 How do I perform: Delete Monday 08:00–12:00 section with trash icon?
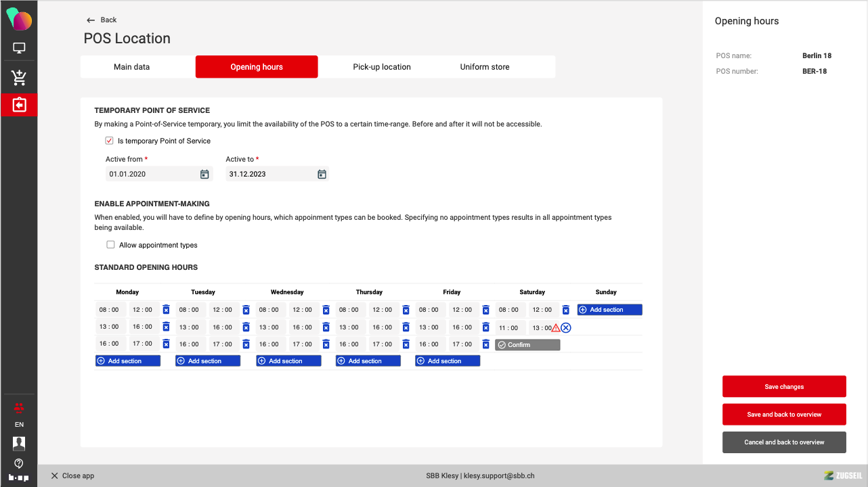[166, 310]
